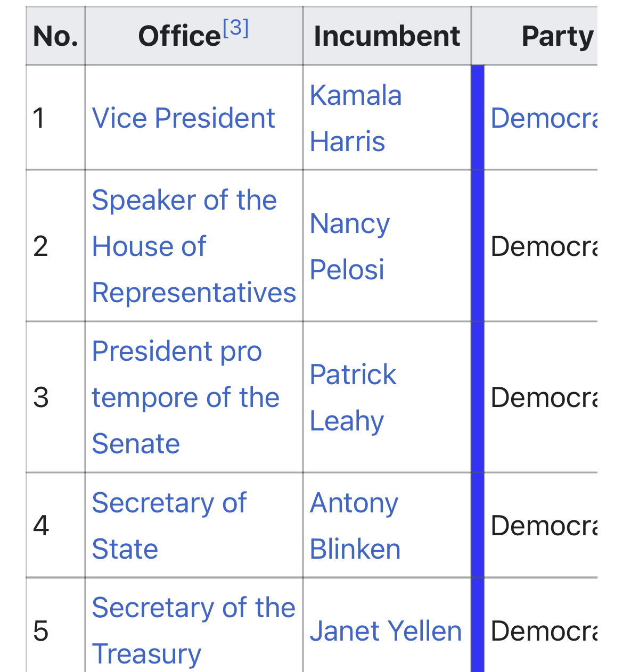Screen dimensions: 623x672
Task: Open Speaker of the House of Representatives link
Action: click(x=194, y=246)
